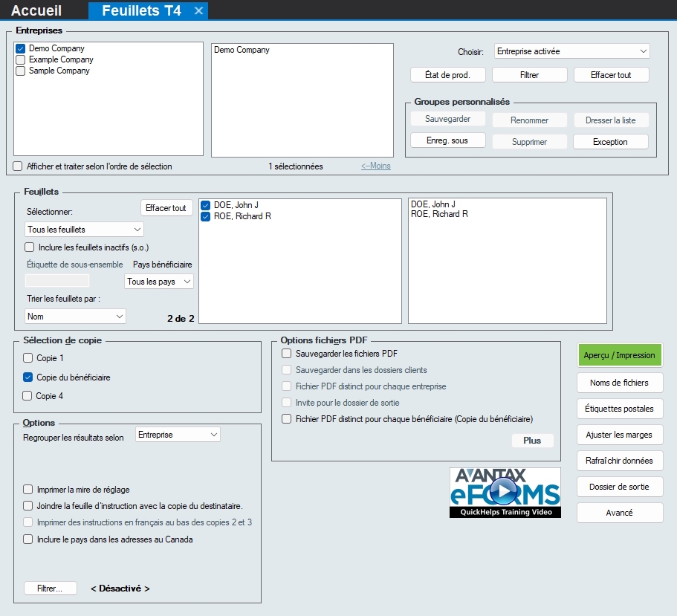Screen dimensions: 677x616
Task: Select DOE, John J in right list
Action: tap(433, 204)
